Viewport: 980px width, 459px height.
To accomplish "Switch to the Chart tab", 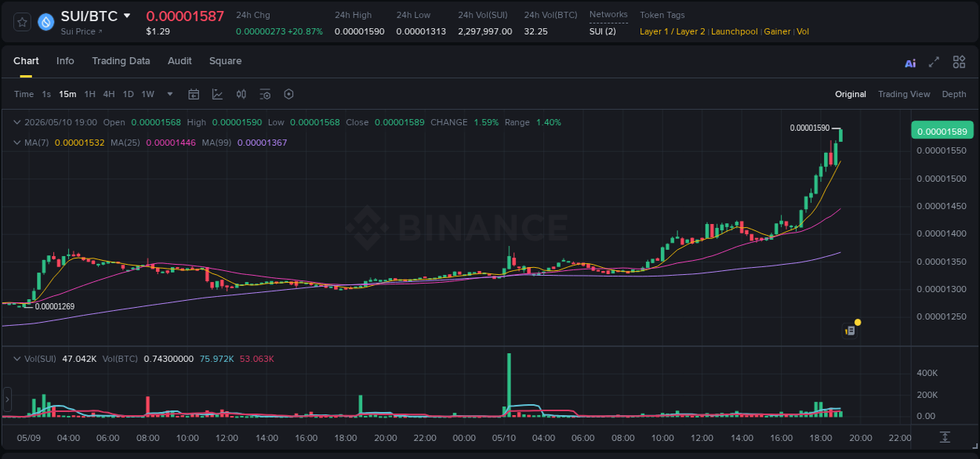I will [26, 61].
